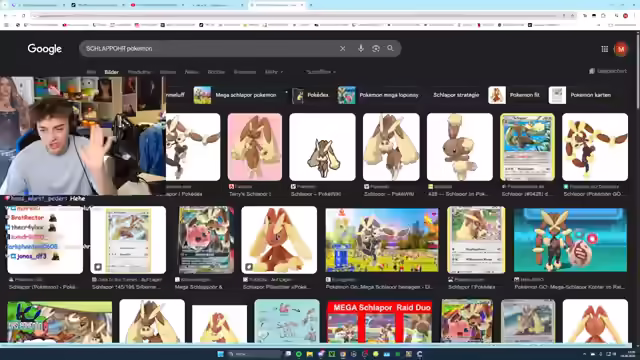Open the Mega Schlapor besiegen Pokémon Go image

point(382,240)
